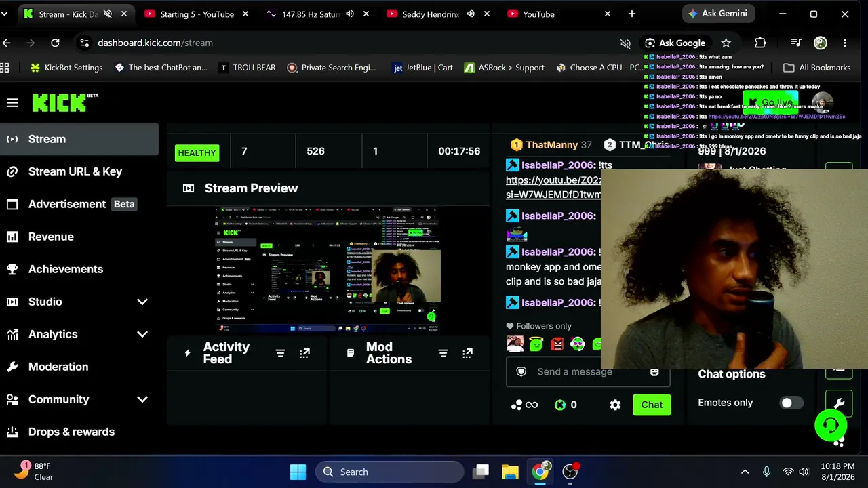Expand the Studio submenu chevron
868x488 pixels.
(x=142, y=302)
